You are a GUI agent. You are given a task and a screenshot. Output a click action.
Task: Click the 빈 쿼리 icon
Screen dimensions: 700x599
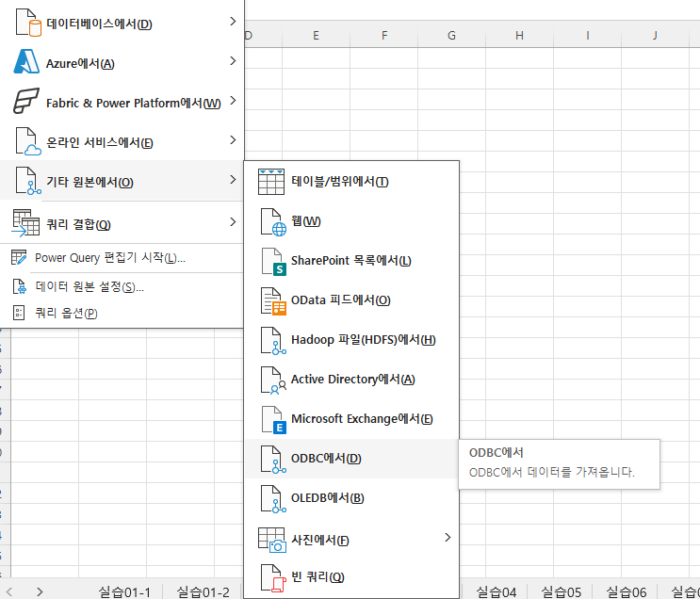(x=272, y=576)
